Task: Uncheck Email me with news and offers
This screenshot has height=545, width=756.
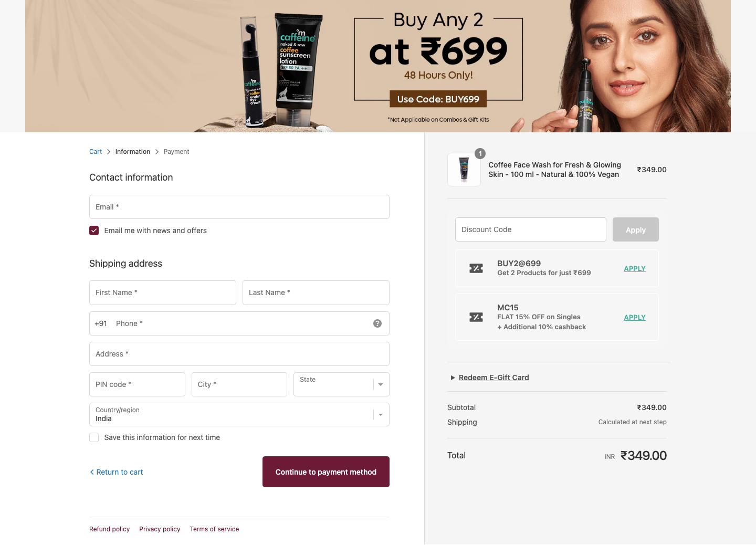Action: click(94, 230)
